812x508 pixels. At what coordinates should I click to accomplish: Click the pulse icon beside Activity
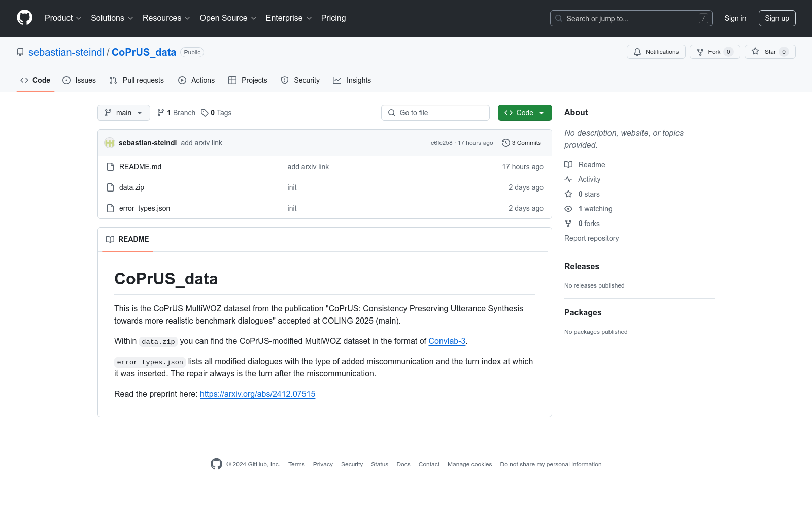click(568, 179)
